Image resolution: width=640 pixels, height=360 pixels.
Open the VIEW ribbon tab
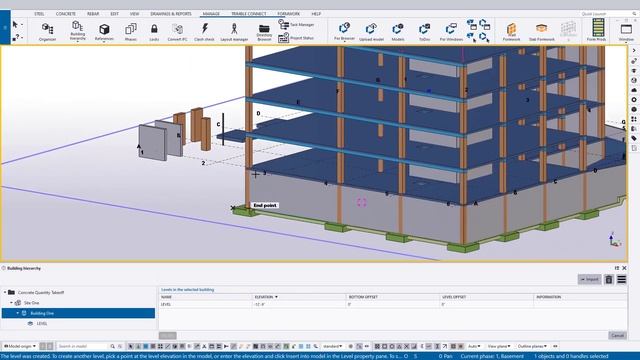click(x=134, y=14)
